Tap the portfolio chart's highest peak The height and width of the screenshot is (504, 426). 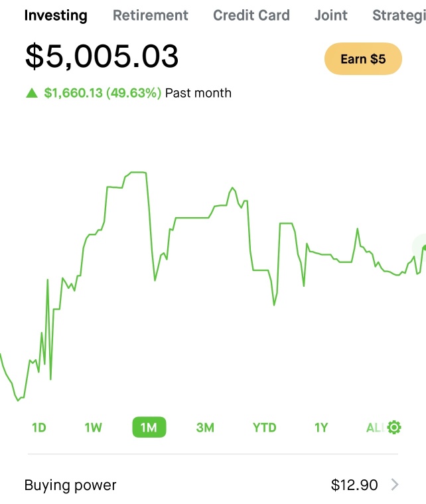(139, 173)
